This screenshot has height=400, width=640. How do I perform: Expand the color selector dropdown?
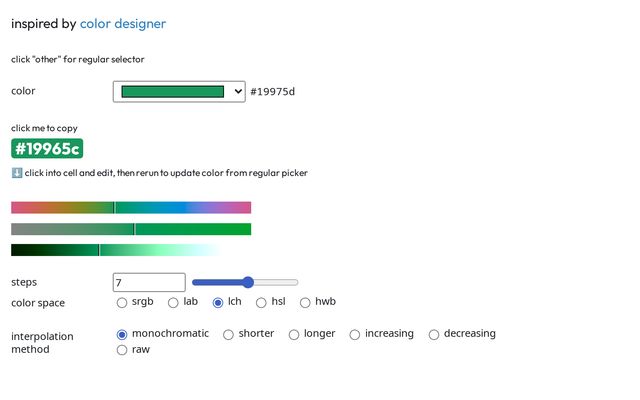click(179, 92)
